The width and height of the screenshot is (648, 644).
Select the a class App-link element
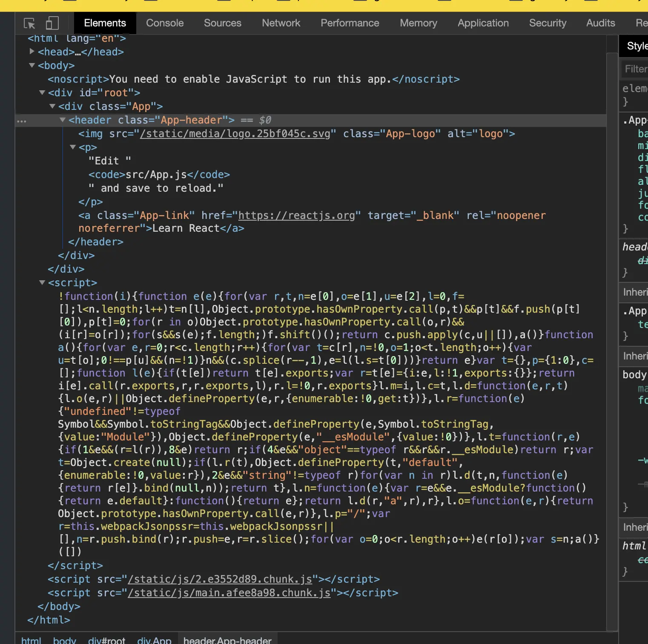click(x=312, y=222)
